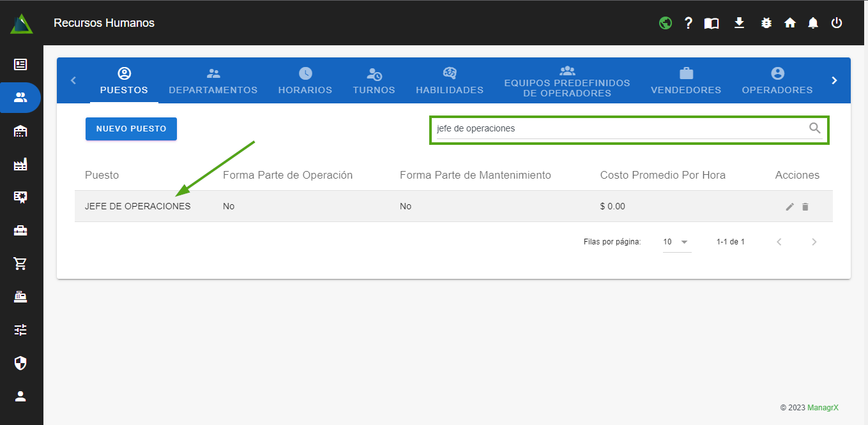Open the rows per page dropdown

point(676,242)
